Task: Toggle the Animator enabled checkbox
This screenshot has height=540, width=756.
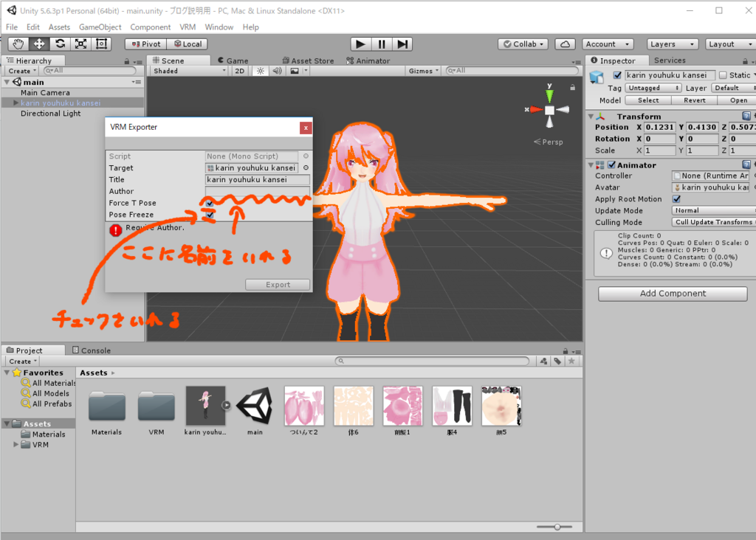Action: tap(611, 165)
